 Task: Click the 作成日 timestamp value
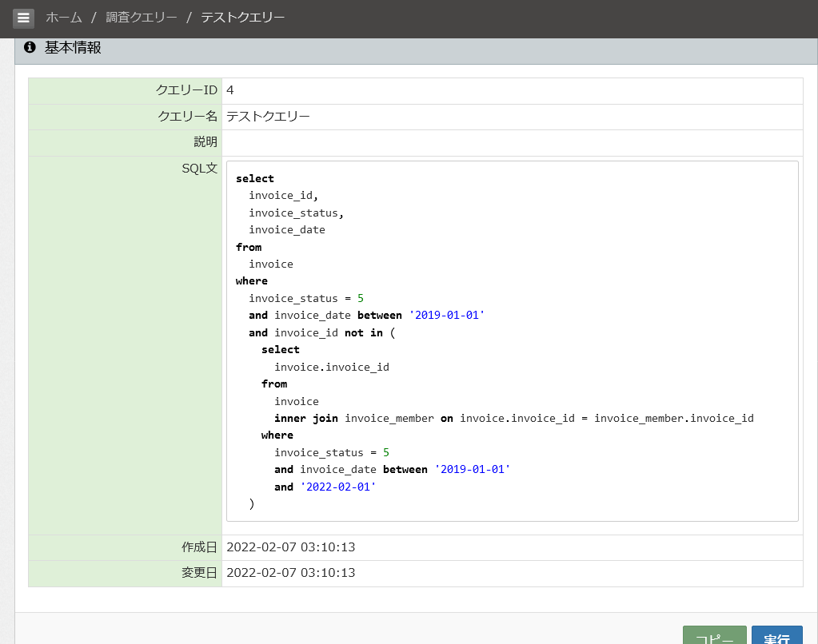[x=290, y=547]
